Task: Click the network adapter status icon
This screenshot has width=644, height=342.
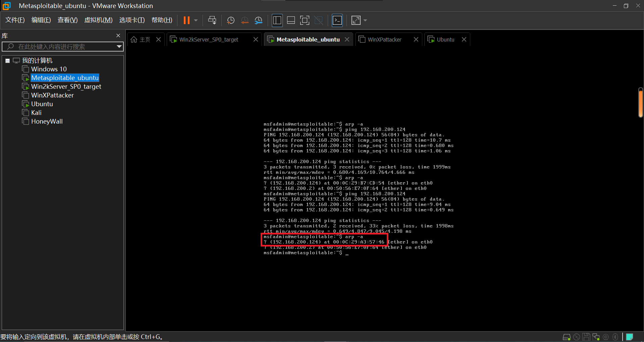Action: pos(596,337)
